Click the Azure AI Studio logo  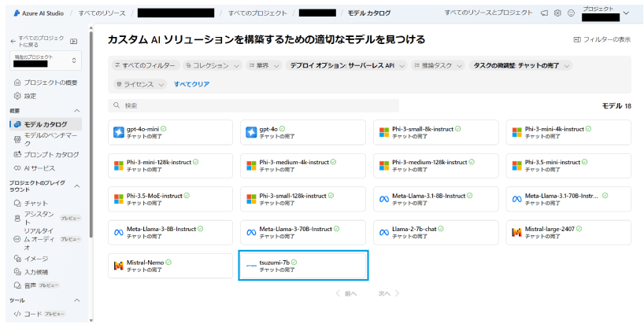point(17,13)
